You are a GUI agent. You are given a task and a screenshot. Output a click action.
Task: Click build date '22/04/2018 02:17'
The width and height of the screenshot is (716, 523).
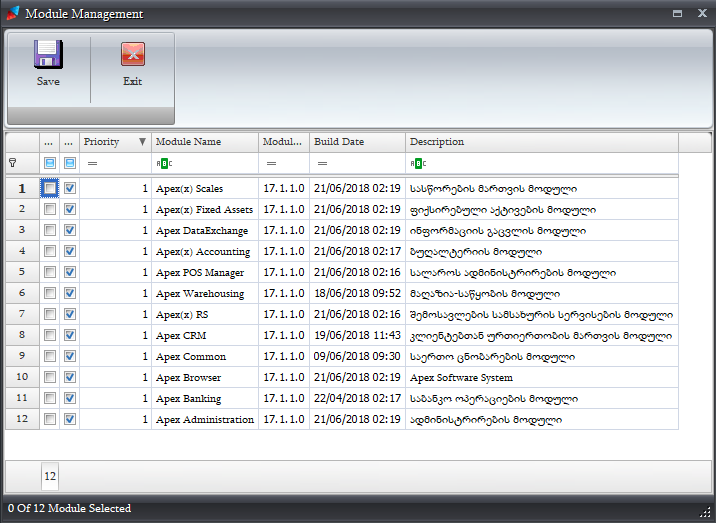[x=358, y=398]
